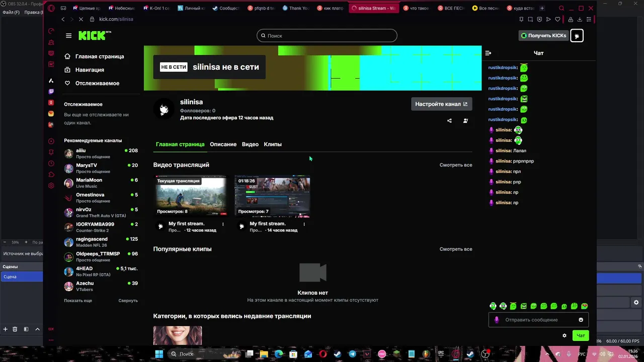Click the Отправить сообщение chat input
Screen dimensions: 644x362
(x=538, y=320)
